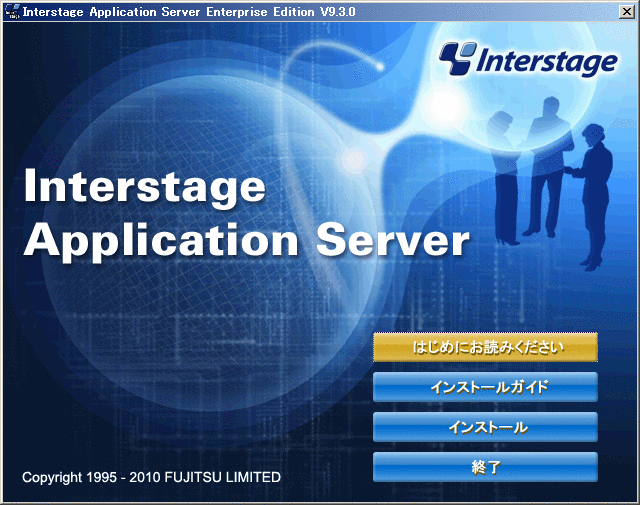Click the window title Interstage Application Server Enterprise Edition V9.3.0

[x=189, y=12]
